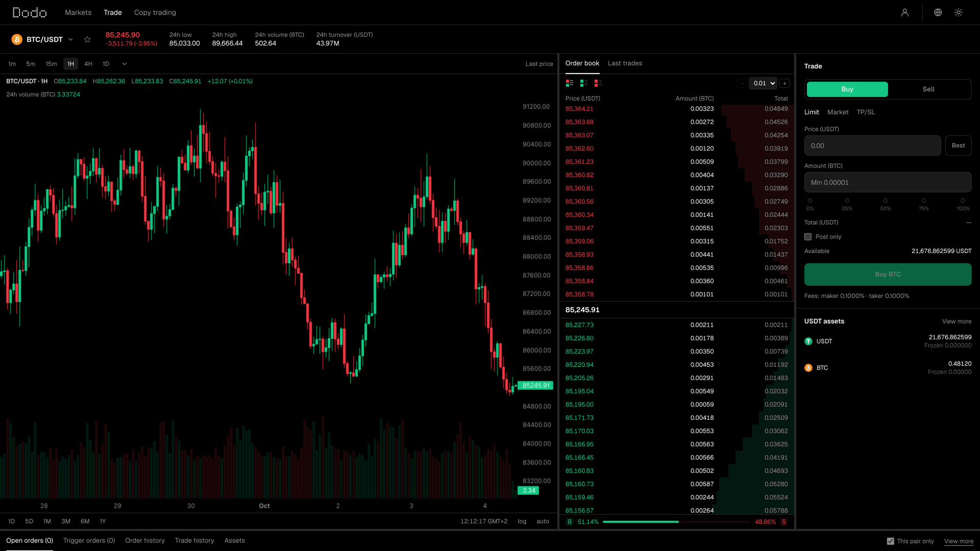This screenshot has width=980, height=551.
Task: Toggle auto scale on chart
Action: [543, 521]
